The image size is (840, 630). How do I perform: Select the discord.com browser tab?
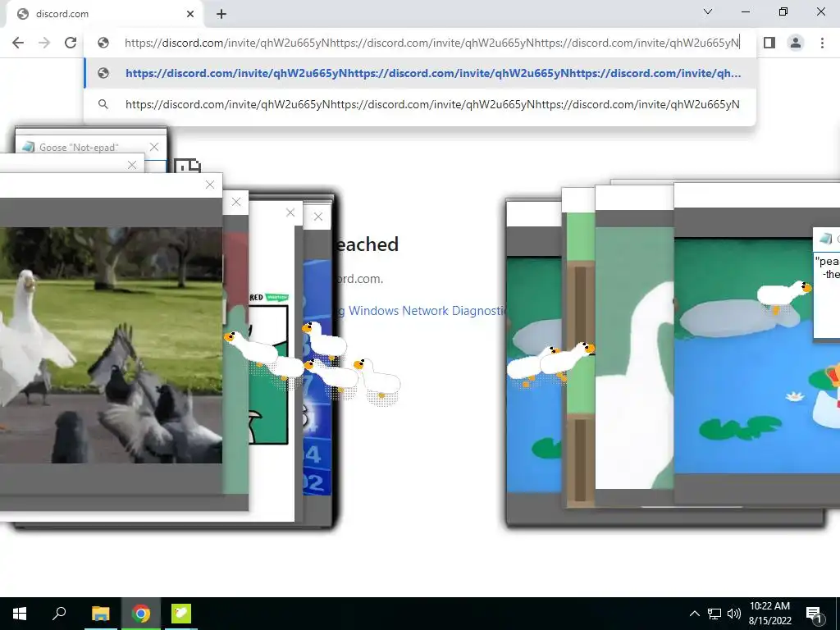(104, 15)
